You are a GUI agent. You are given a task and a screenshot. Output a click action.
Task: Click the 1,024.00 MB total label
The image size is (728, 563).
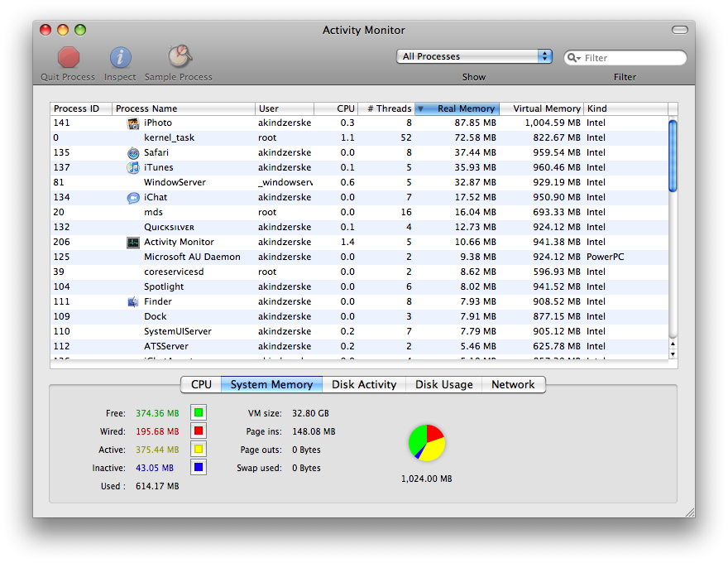(x=426, y=479)
